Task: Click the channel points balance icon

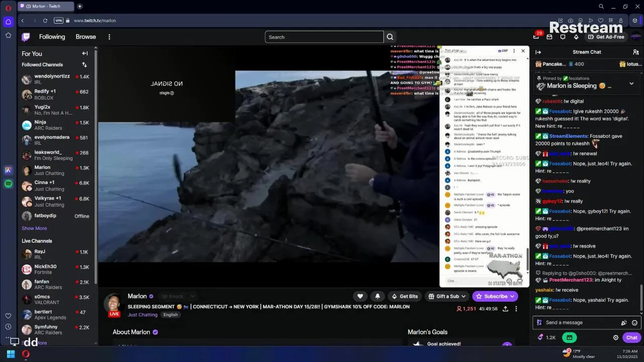Action: [x=546, y=338]
